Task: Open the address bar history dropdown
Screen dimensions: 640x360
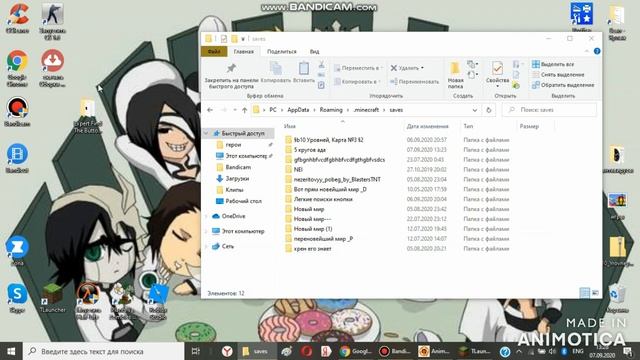Action: pyautogui.click(x=474, y=110)
